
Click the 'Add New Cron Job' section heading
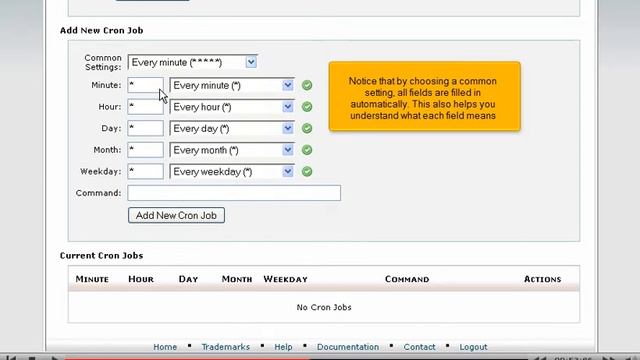pos(102,31)
